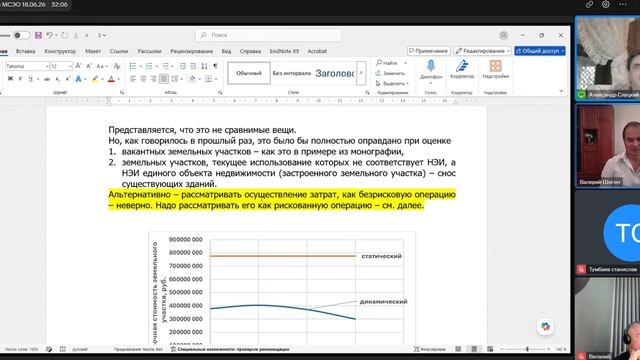Decrease font size with the smaller A icon

(89, 66)
